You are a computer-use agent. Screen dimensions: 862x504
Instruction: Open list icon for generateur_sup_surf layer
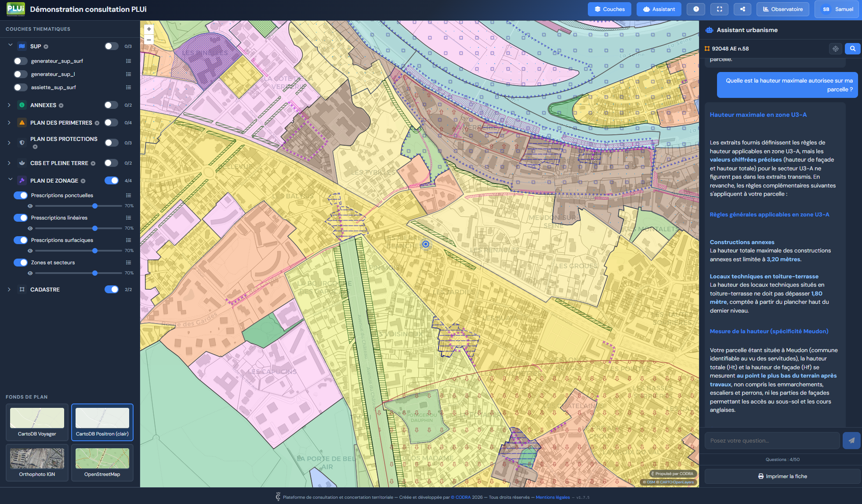pyautogui.click(x=128, y=61)
